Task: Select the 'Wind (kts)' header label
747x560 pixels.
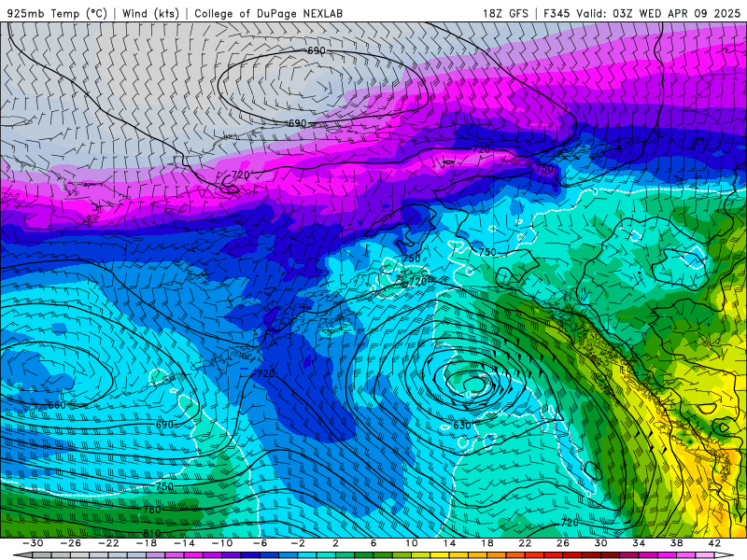Action: (x=150, y=13)
